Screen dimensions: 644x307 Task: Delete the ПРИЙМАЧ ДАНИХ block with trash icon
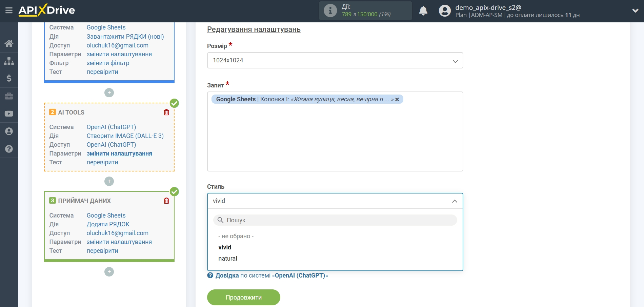(x=166, y=201)
